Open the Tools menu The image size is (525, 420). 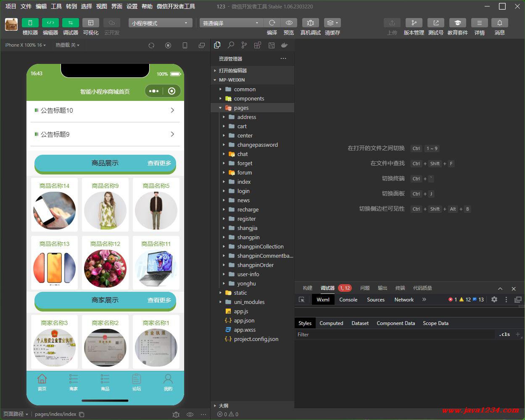[x=56, y=6]
